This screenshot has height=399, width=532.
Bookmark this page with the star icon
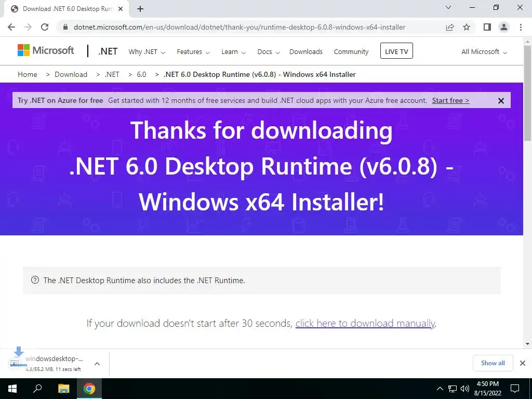coord(467,27)
